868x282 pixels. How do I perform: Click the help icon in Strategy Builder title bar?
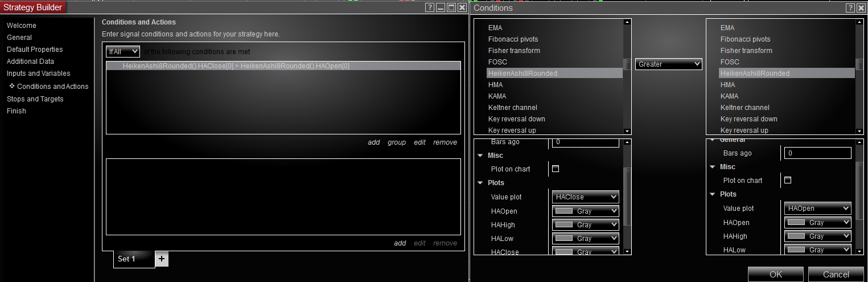click(430, 7)
